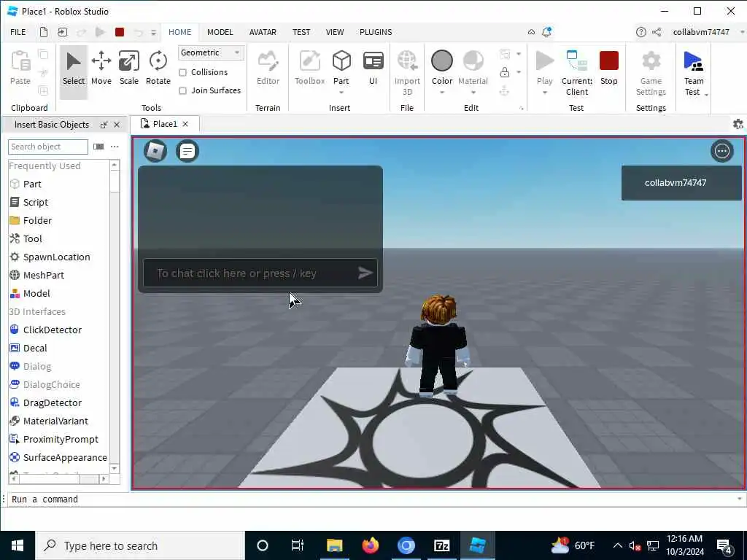The height and width of the screenshot is (560, 747).
Task: Open the username account dropdown arrow
Action: [742, 32]
